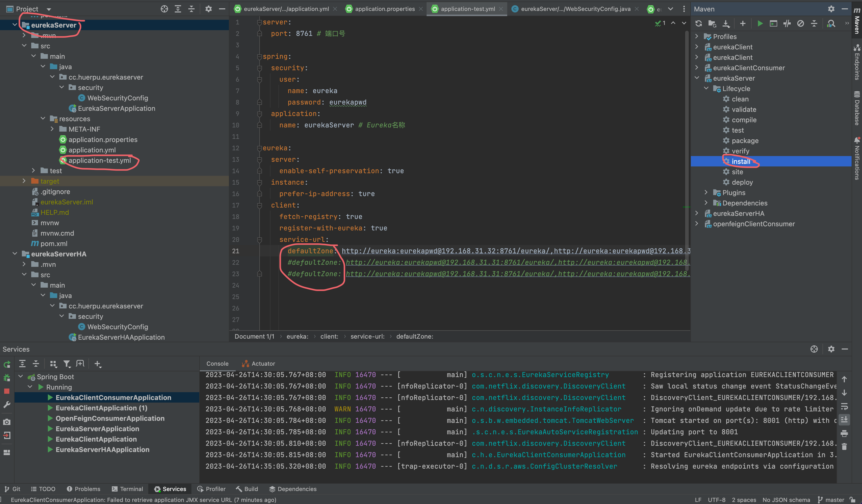
Task: Print console output icon
Action: click(844, 434)
